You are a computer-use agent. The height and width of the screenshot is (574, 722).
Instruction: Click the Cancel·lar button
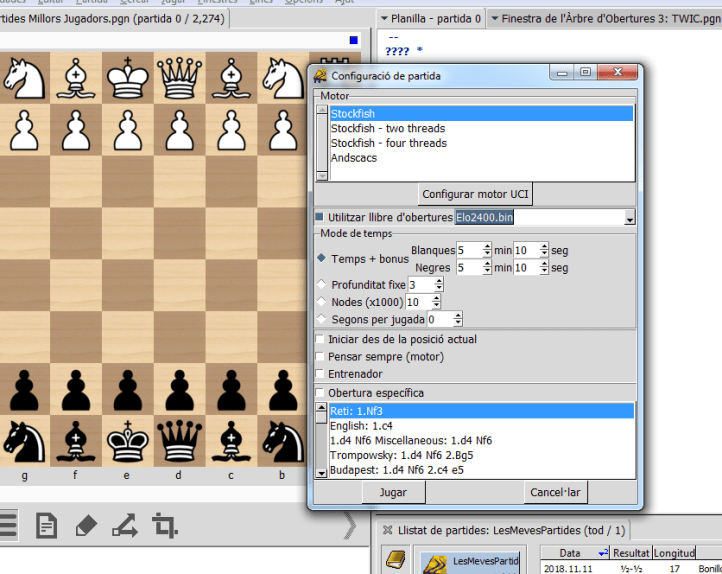pyautogui.click(x=555, y=492)
